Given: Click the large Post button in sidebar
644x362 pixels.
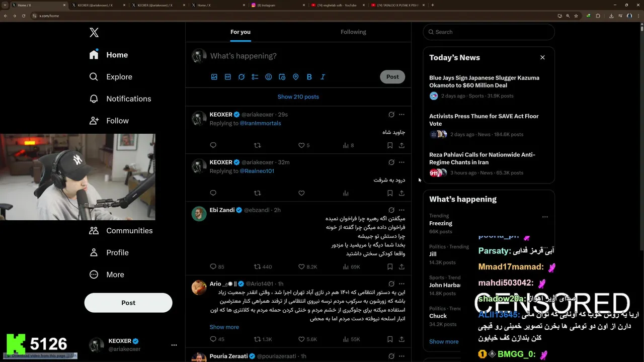Looking at the screenshot, I should pos(128,303).
